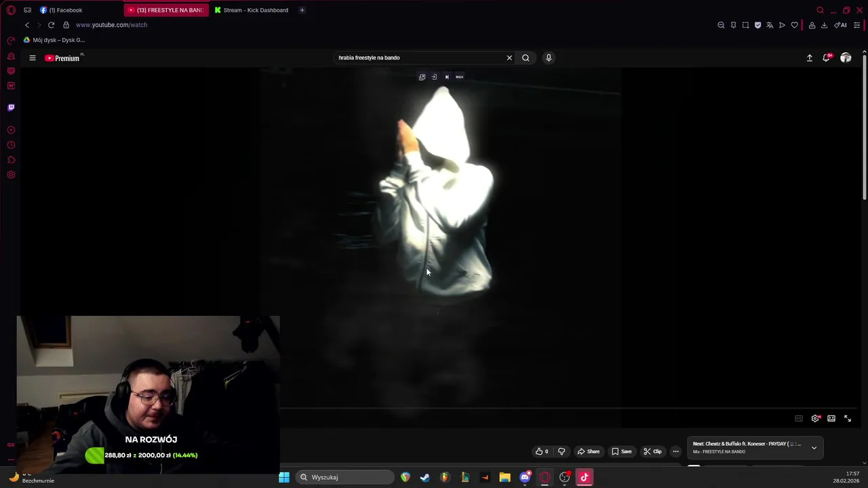Take a snapshot with dashed-square icon
Viewport: 868px width, 488px height.
[745, 25]
